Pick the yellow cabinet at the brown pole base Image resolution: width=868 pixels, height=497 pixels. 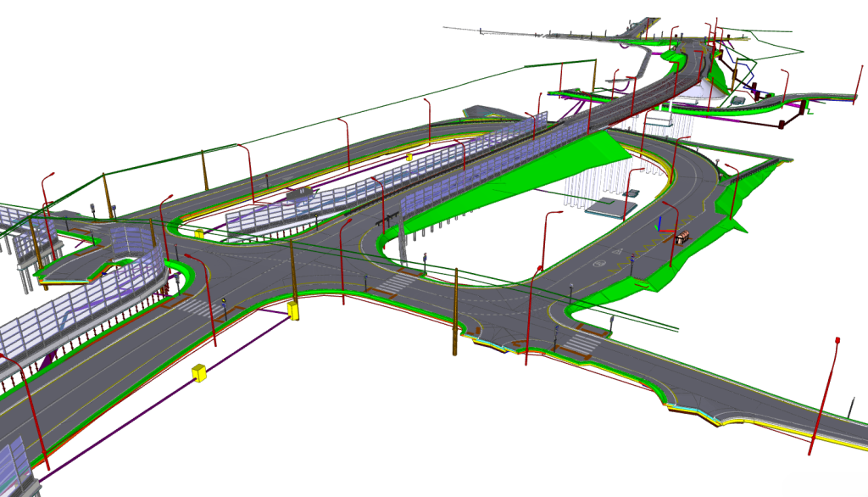coord(294,310)
